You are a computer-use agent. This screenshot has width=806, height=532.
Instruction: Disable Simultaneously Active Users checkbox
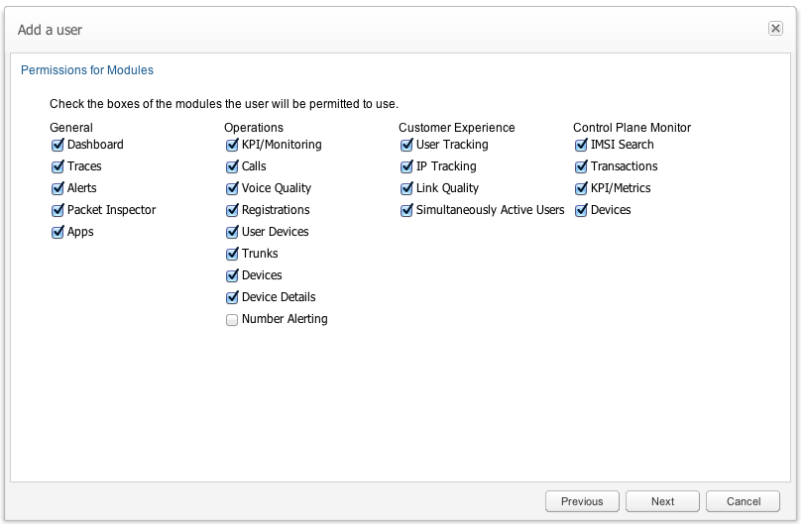406,210
